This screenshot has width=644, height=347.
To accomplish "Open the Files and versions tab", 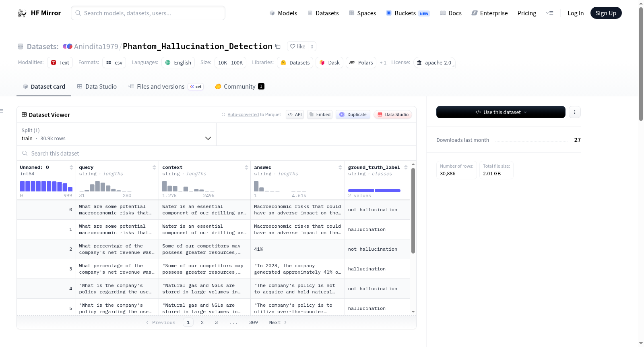I will (x=166, y=87).
